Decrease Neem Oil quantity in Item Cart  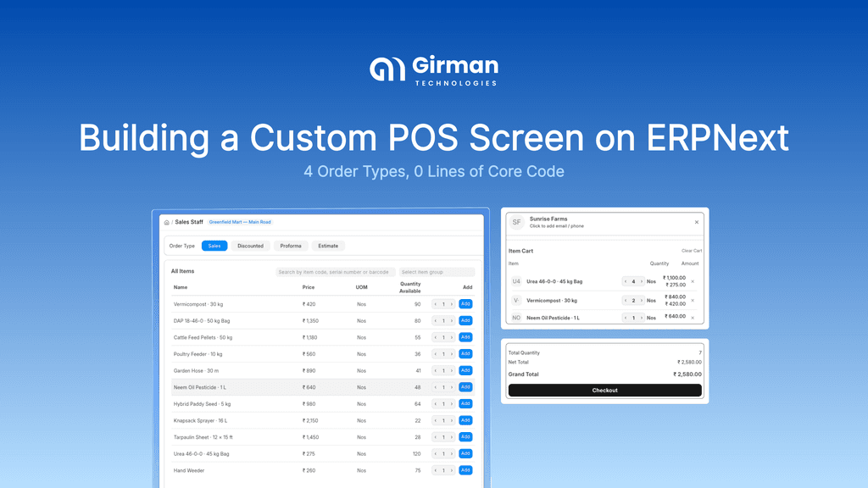pos(626,318)
